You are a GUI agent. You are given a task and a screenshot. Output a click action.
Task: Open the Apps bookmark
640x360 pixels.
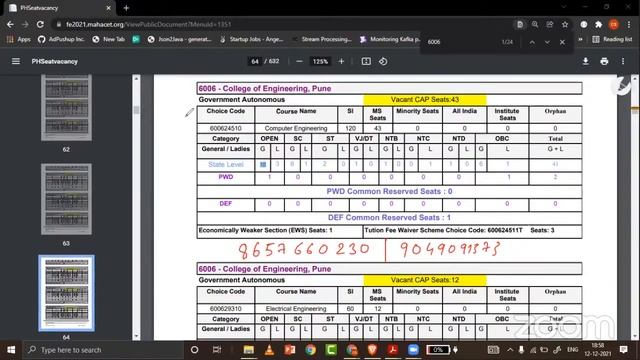point(19,40)
